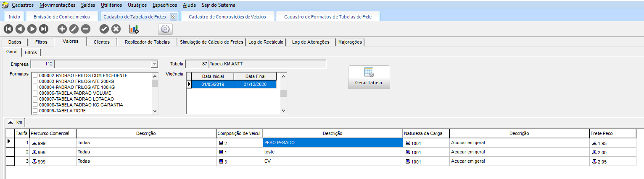Select the Filtros sub-tab next to Geral

(31, 52)
